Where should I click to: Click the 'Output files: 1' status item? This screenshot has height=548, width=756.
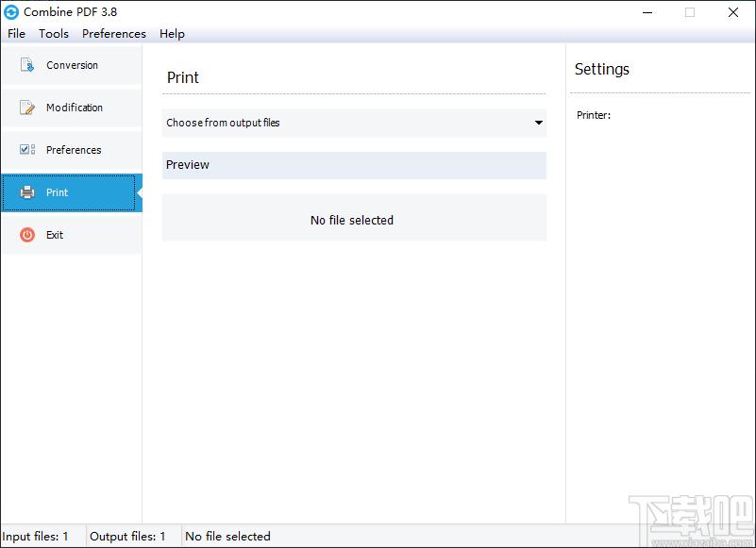coord(127,537)
